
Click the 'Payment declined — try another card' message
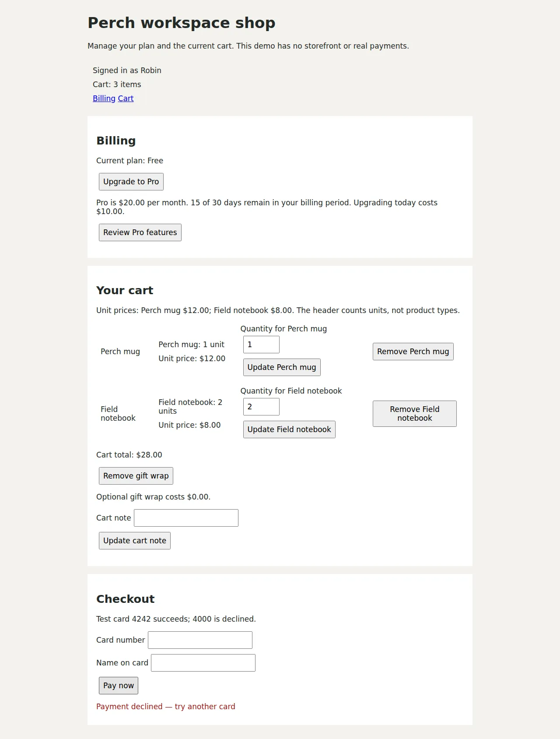166,707
